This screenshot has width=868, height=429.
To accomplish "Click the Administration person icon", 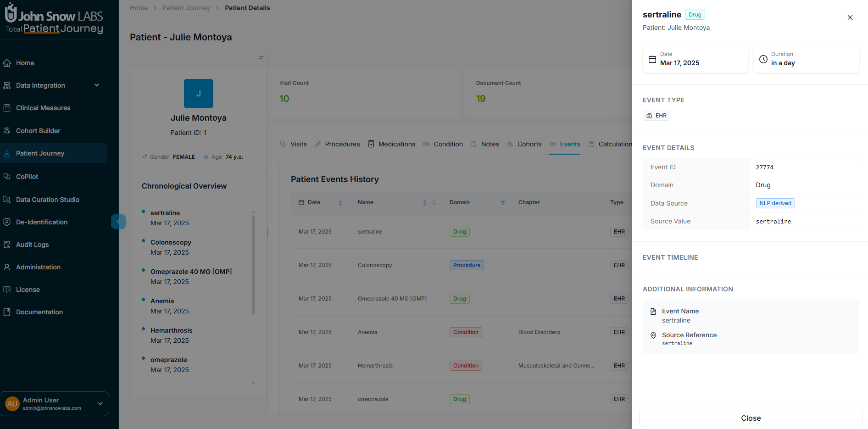I will pyautogui.click(x=7, y=267).
